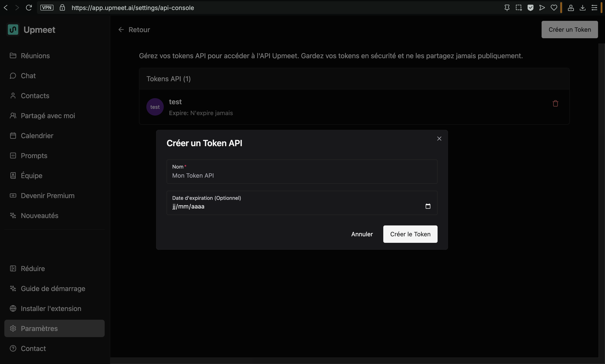View site security lock icon
The height and width of the screenshot is (364, 605).
pos(62,8)
